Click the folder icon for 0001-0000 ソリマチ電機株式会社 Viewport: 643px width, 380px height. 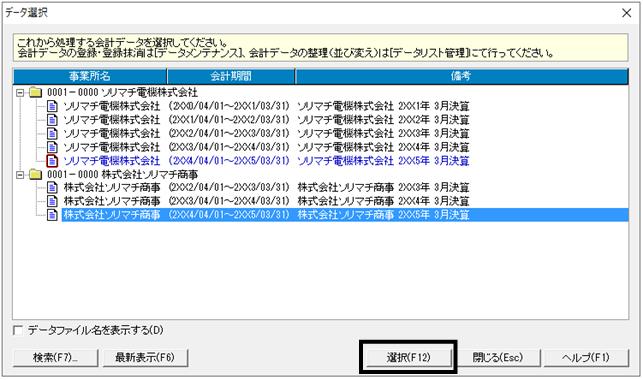click(x=36, y=93)
